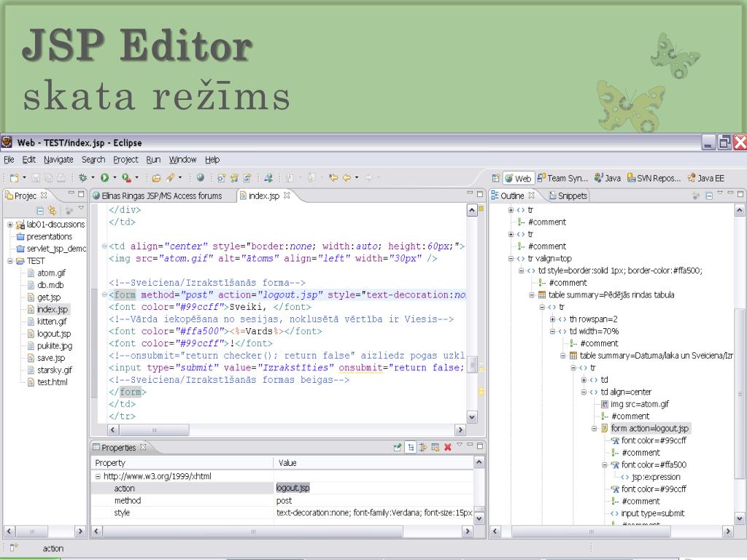Switch to Java perspective
Image resolution: width=747 pixels, height=560 pixels.
tap(608, 178)
